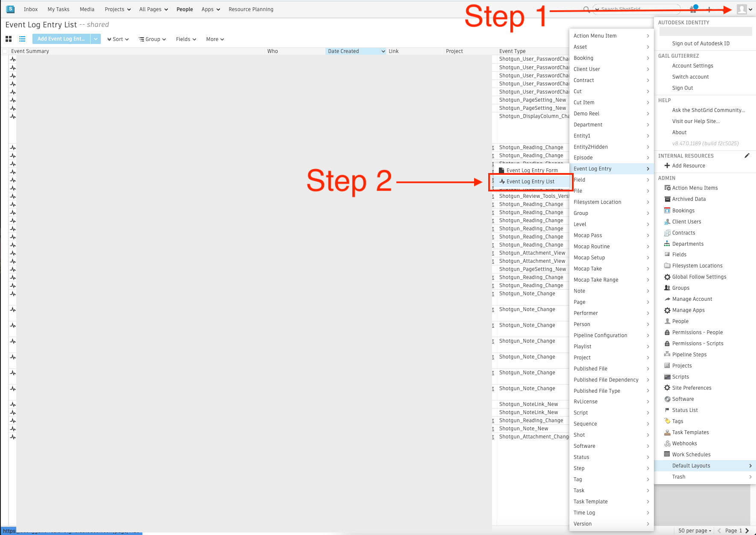This screenshot has height=535, width=756.
Task: Open the Fields dropdown
Action: point(186,39)
